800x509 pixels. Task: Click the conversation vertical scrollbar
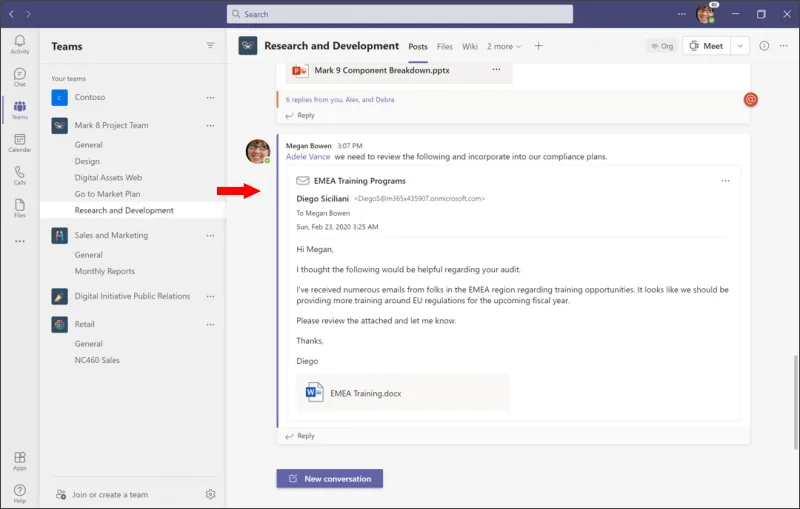pyautogui.click(x=795, y=402)
